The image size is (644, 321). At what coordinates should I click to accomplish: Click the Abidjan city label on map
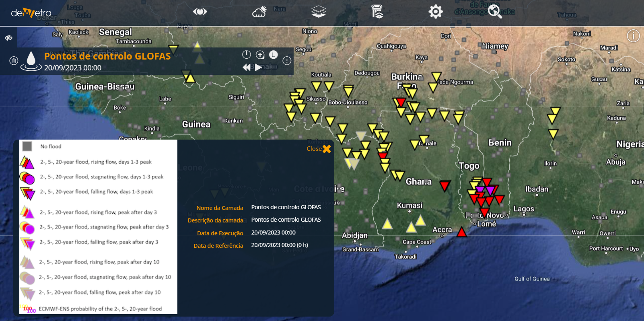354,235
